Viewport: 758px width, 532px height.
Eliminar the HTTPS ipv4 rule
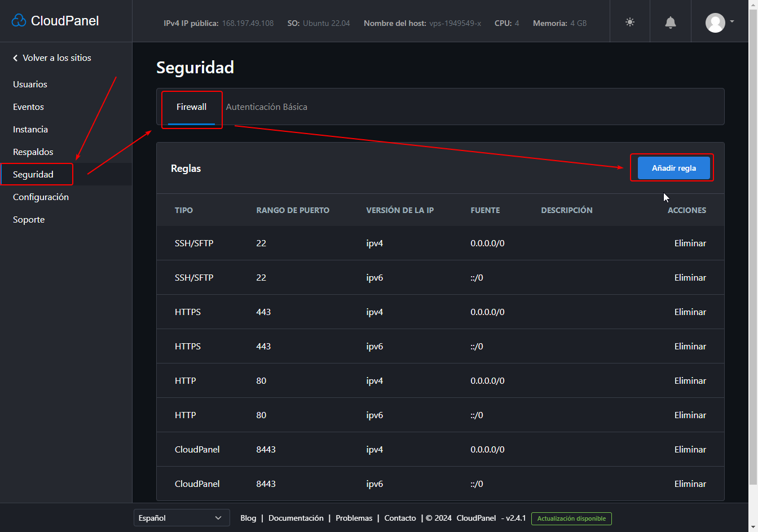coord(690,312)
